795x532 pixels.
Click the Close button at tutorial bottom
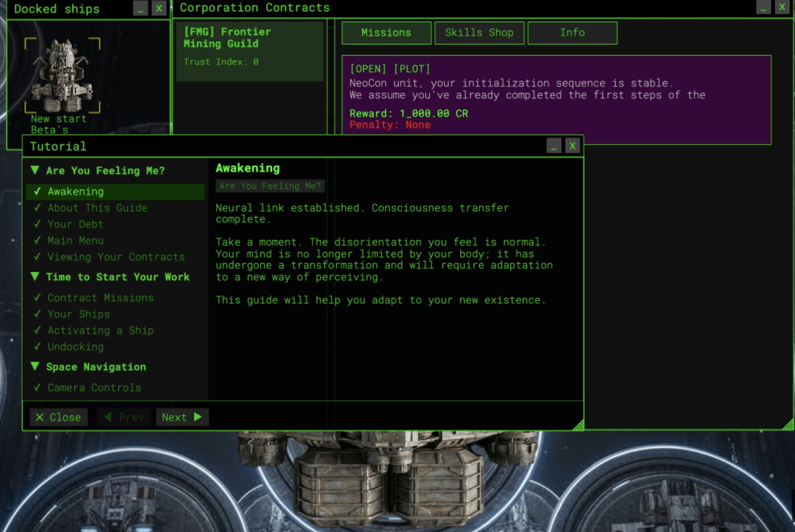[58, 417]
